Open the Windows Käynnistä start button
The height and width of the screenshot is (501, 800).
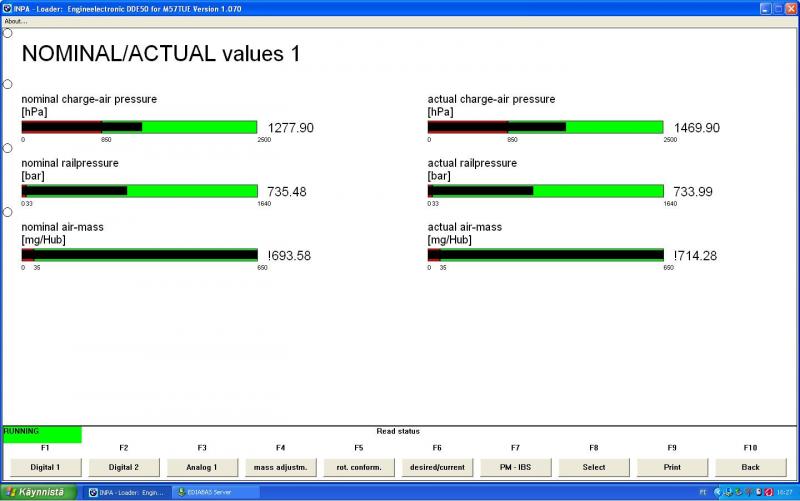point(39,492)
